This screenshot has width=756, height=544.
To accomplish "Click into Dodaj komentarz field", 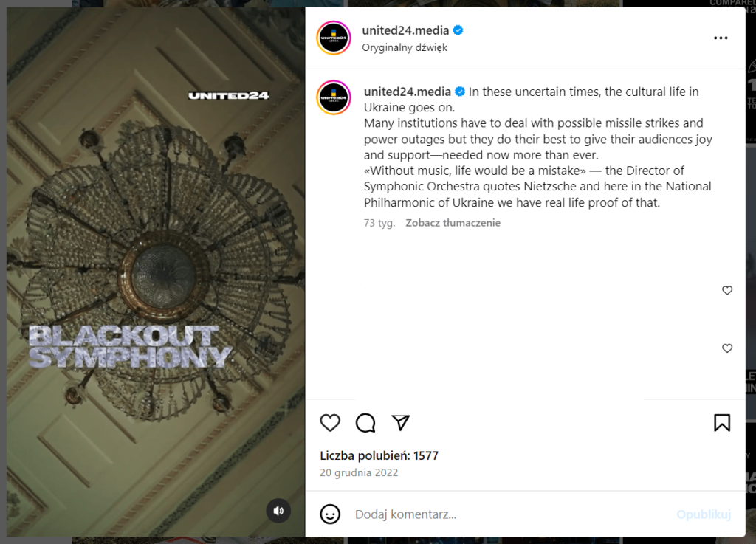I will [511, 514].
